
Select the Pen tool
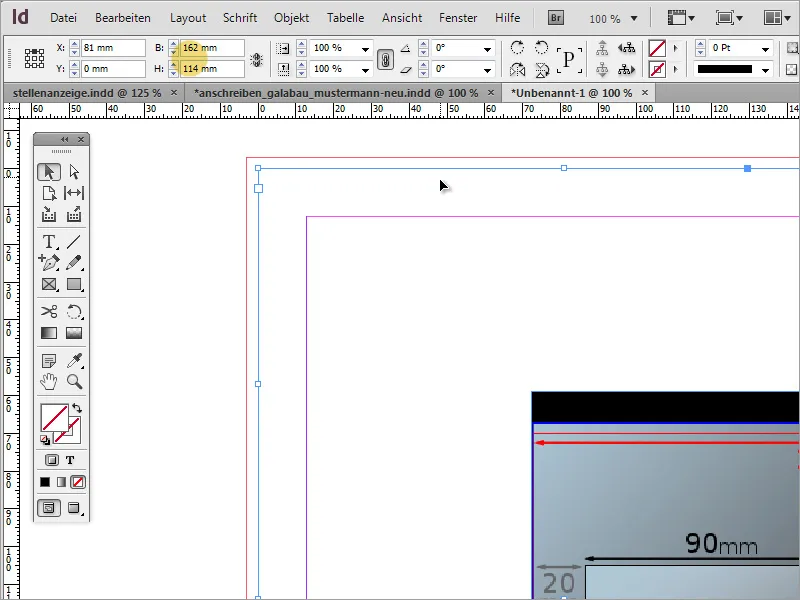coord(49,262)
